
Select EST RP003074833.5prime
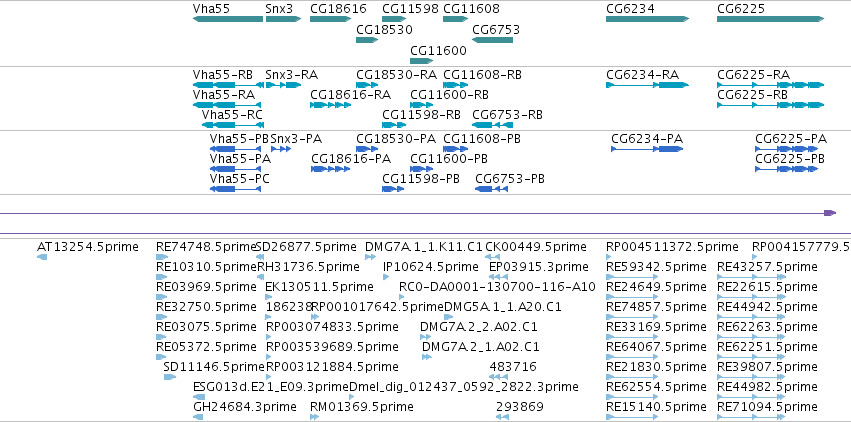(x=332, y=327)
